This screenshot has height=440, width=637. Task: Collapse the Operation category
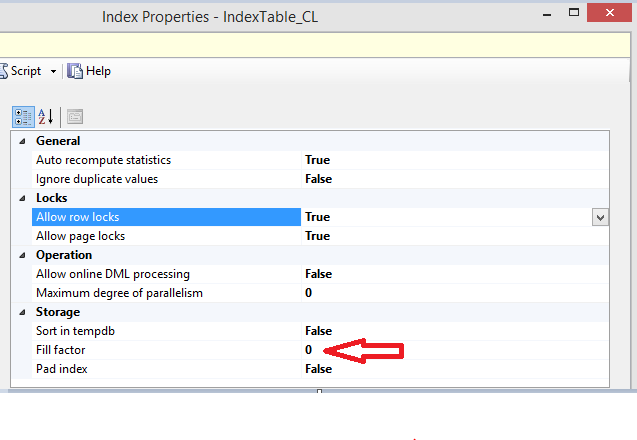24,255
